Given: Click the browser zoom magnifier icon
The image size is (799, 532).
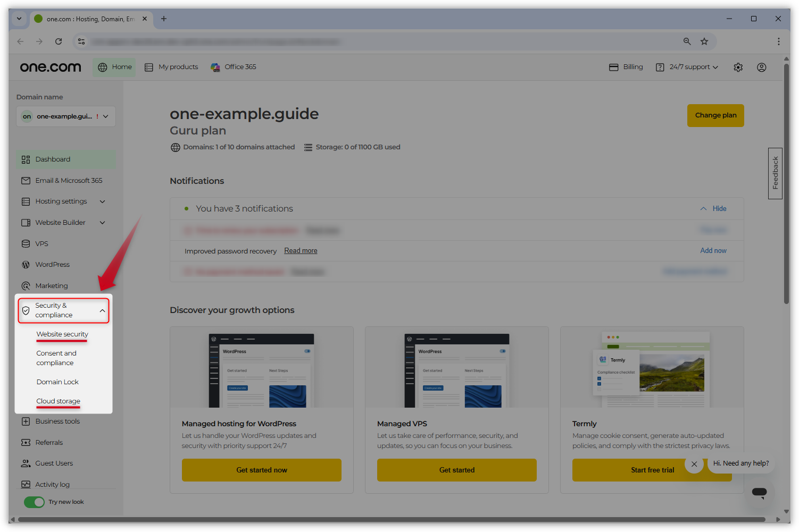Looking at the screenshot, I should tap(687, 41).
